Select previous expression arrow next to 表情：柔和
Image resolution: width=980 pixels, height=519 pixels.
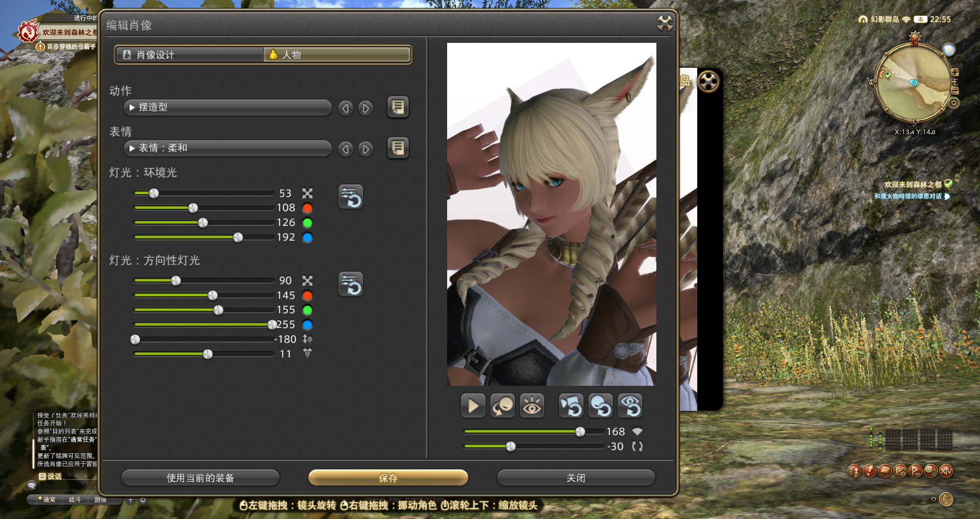pyautogui.click(x=346, y=149)
